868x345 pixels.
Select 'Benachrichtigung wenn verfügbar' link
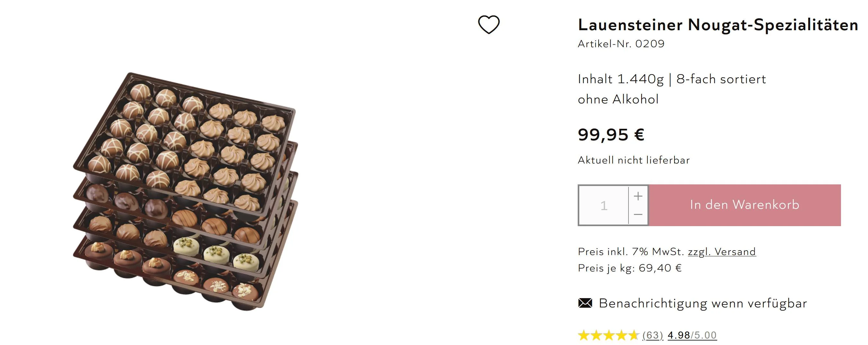click(x=703, y=303)
